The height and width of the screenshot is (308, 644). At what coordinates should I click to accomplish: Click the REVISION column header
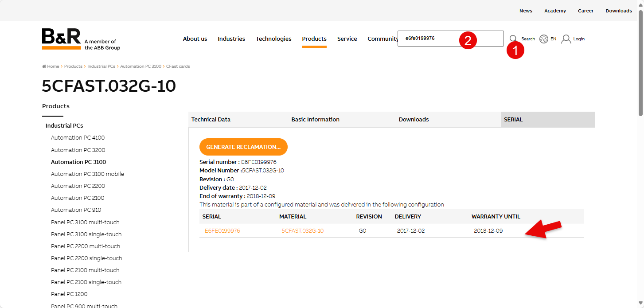tap(369, 217)
